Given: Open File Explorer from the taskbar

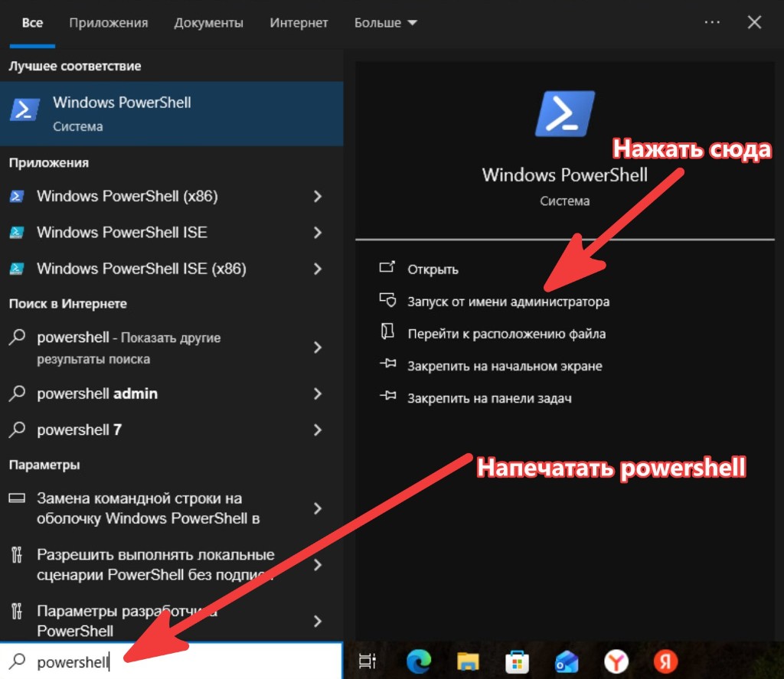Looking at the screenshot, I should pos(468,661).
